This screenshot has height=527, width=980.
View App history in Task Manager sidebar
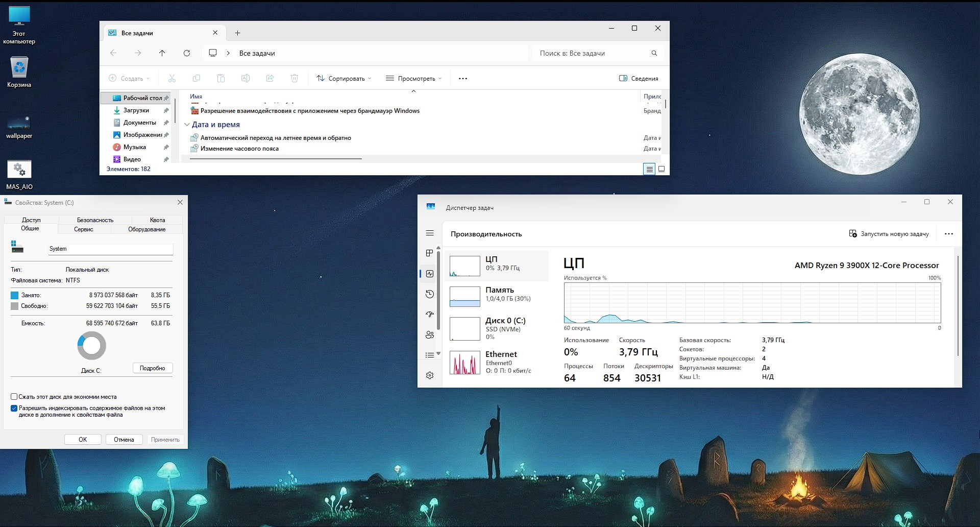[429, 294]
